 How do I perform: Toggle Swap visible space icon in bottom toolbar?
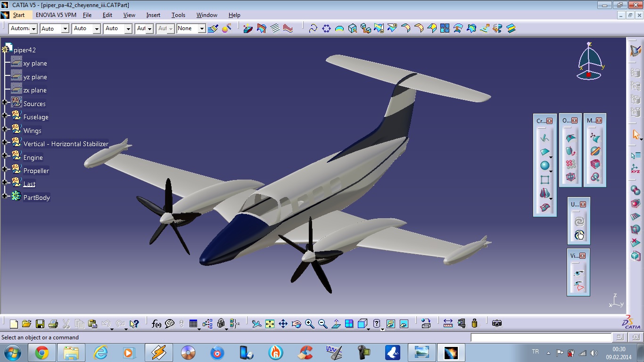(x=404, y=324)
